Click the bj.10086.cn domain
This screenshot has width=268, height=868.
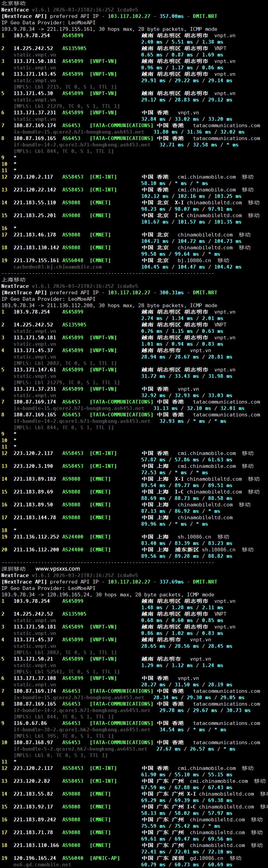tap(194, 260)
